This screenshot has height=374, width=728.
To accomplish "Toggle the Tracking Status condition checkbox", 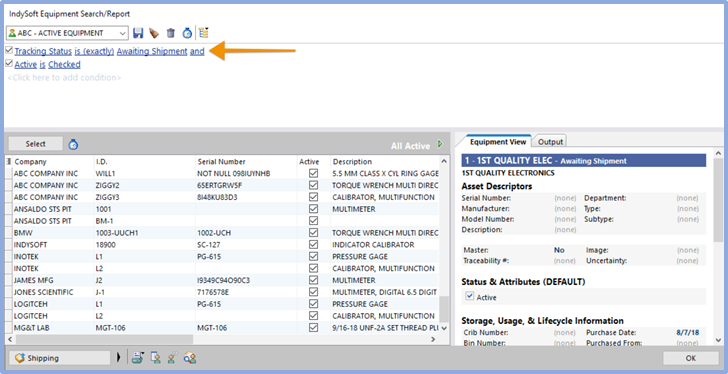I will coord(9,50).
